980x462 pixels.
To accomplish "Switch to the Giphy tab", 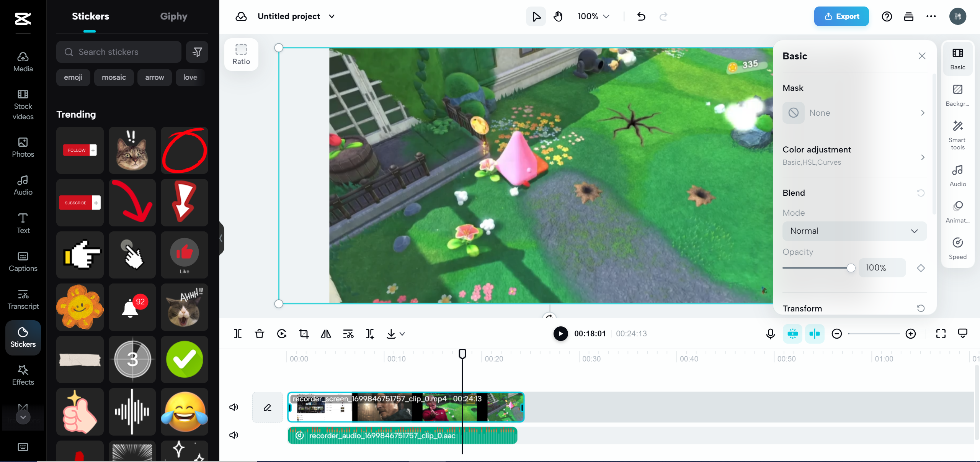I will tap(173, 16).
